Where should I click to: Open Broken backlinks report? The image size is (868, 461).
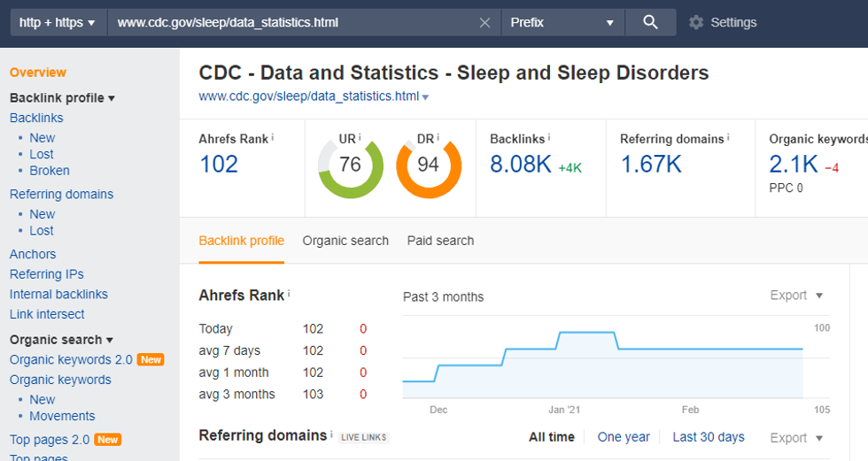(x=50, y=171)
